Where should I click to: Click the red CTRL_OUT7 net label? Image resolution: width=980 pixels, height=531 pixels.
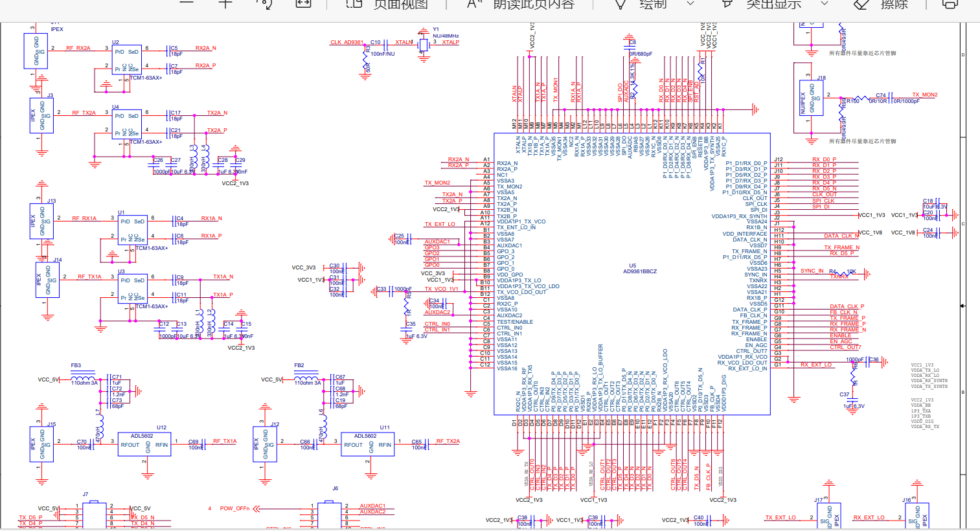tap(845, 347)
